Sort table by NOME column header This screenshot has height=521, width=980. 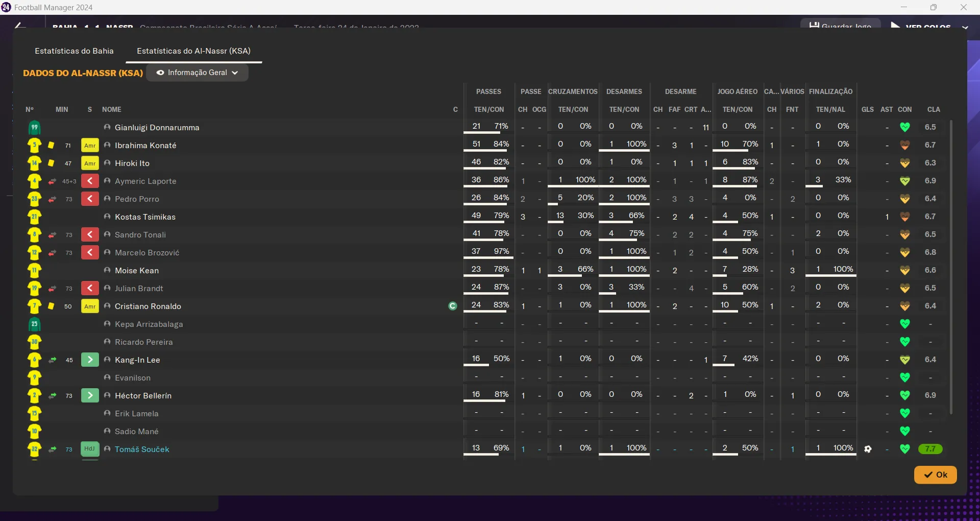click(x=112, y=110)
